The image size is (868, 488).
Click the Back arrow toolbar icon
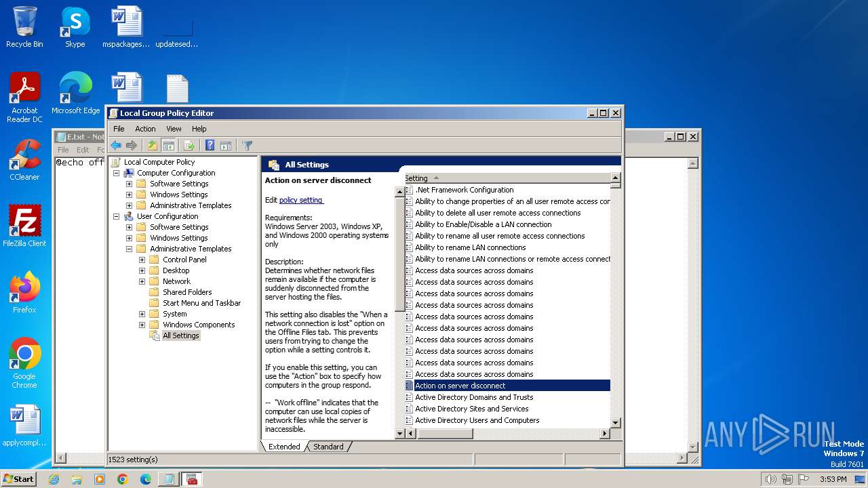[x=116, y=145]
